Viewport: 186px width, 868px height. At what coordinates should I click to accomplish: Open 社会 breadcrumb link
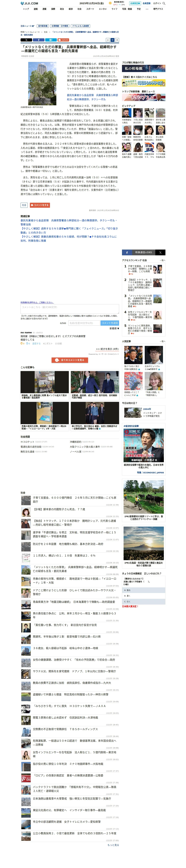click(46, 32)
